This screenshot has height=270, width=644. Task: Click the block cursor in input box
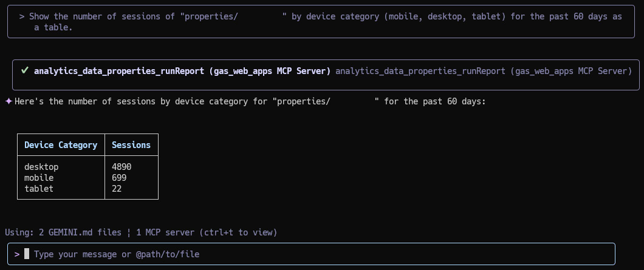(27, 254)
